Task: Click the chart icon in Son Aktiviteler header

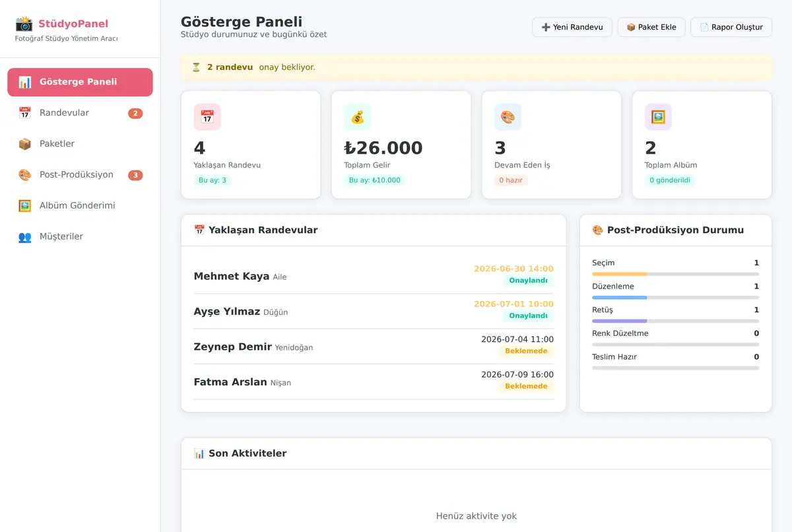Action: pyautogui.click(x=199, y=453)
